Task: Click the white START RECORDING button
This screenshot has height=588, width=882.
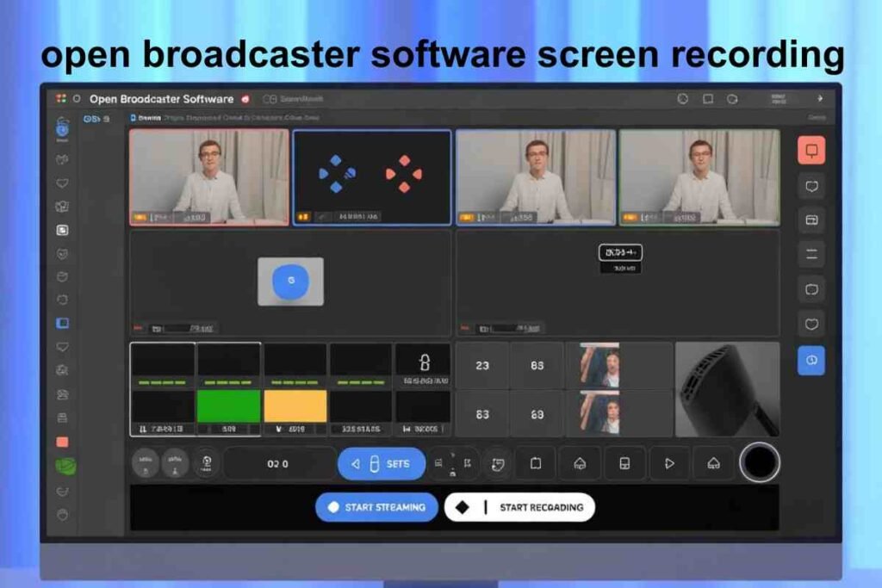Action: pyautogui.click(x=519, y=507)
